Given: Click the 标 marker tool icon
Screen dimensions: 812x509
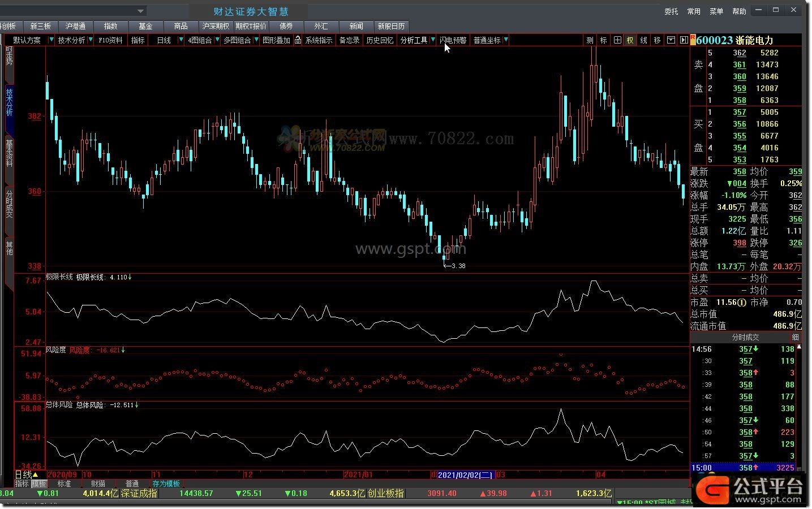Looking at the screenshot, I should (x=603, y=40).
